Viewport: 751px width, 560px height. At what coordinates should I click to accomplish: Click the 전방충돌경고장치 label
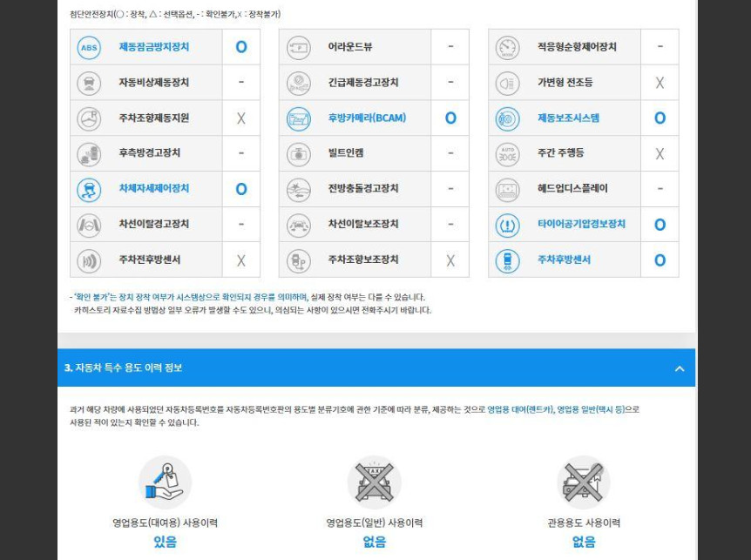pyautogui.click(x=363, y=189)
